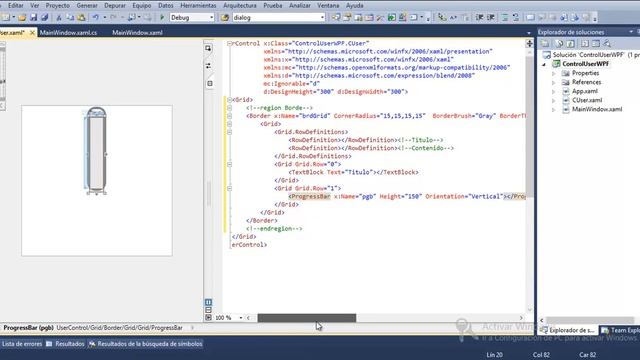Click Show All Files icon in Solution Explorer
This screenshot has width=640, height=360.
[559, 43]
